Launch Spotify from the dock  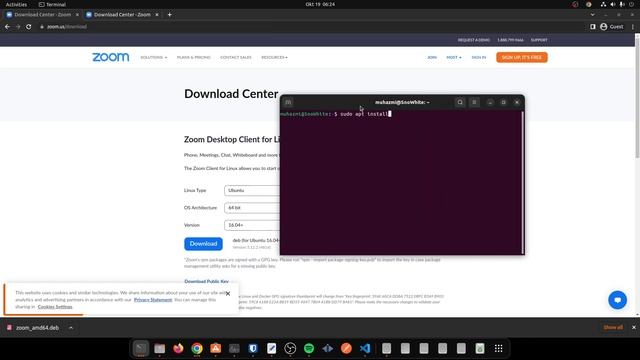[309, 348]
